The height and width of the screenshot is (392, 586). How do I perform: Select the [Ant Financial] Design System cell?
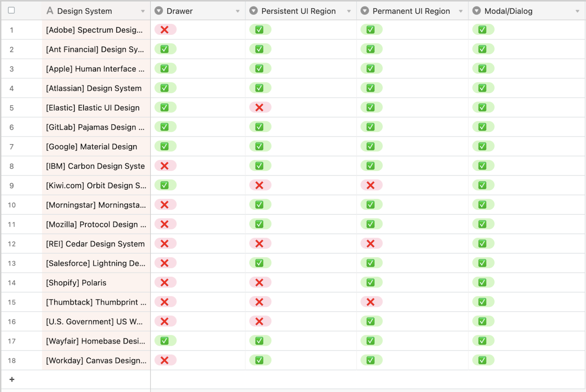click(x=96, y=49)
